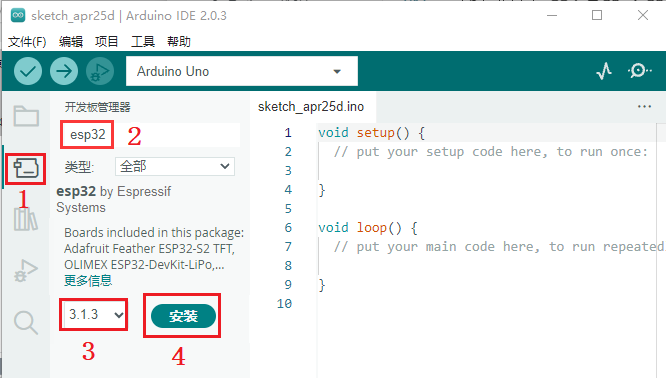Start debugging with the debug play icon

[x=100, y=71]
